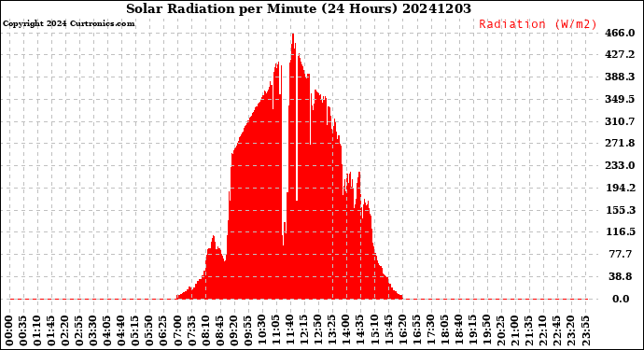Click the 10:30 time axis label
The width and height of the screenshot is (644, 350).
(x=262, y=330)
